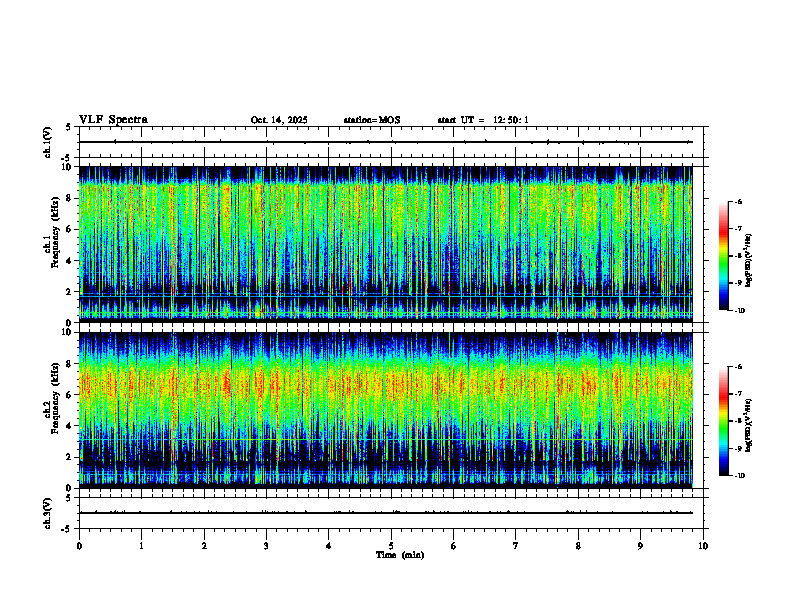Click time axis tick label "4"
Image resolution: width=792 pixels, height=612 pixels.
pyautogui.click(x=329, y=546)
